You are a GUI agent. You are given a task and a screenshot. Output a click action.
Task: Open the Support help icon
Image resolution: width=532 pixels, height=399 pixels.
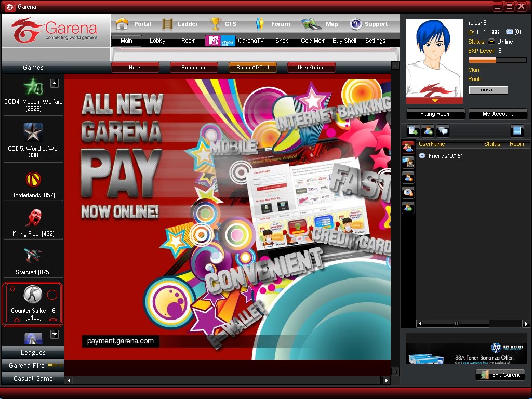tap(355, 24)
